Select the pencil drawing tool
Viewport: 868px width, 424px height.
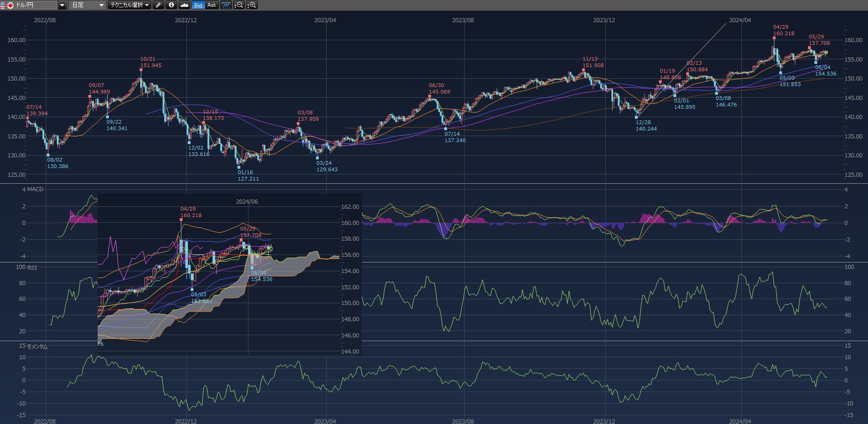[x=158, y=5]
